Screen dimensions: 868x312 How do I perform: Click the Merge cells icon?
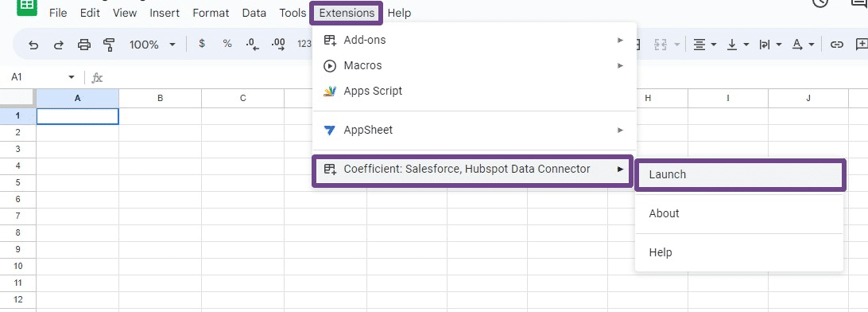coord(660,45)
